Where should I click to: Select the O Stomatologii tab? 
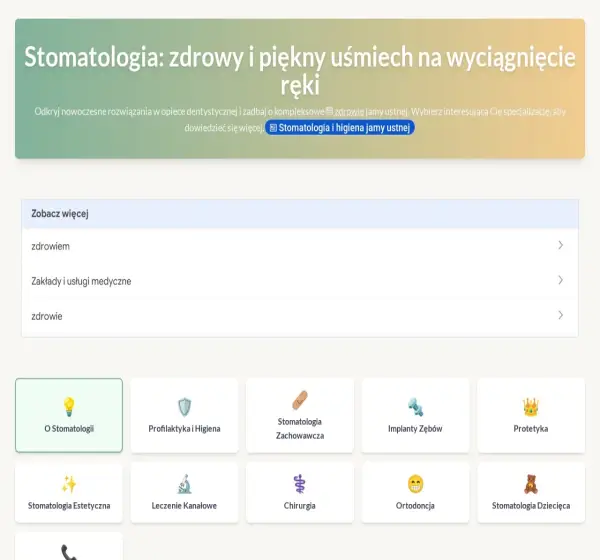click(69, 415)
